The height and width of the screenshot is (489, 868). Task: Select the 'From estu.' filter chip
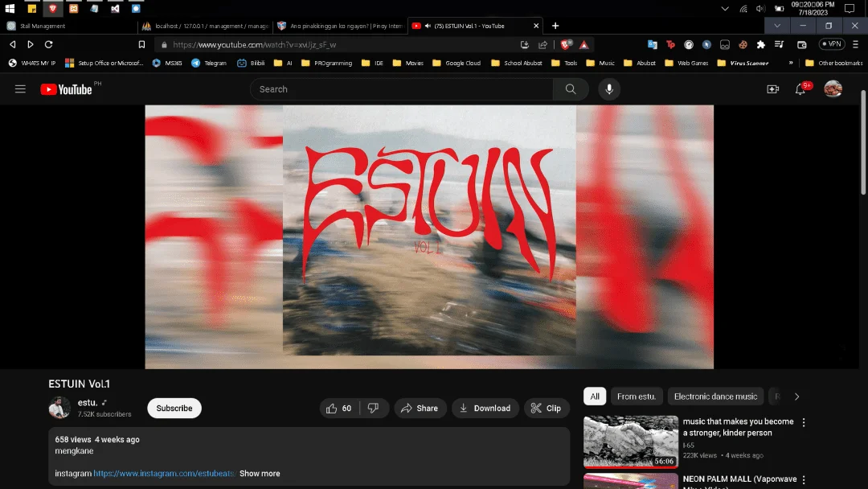(637, 397)
